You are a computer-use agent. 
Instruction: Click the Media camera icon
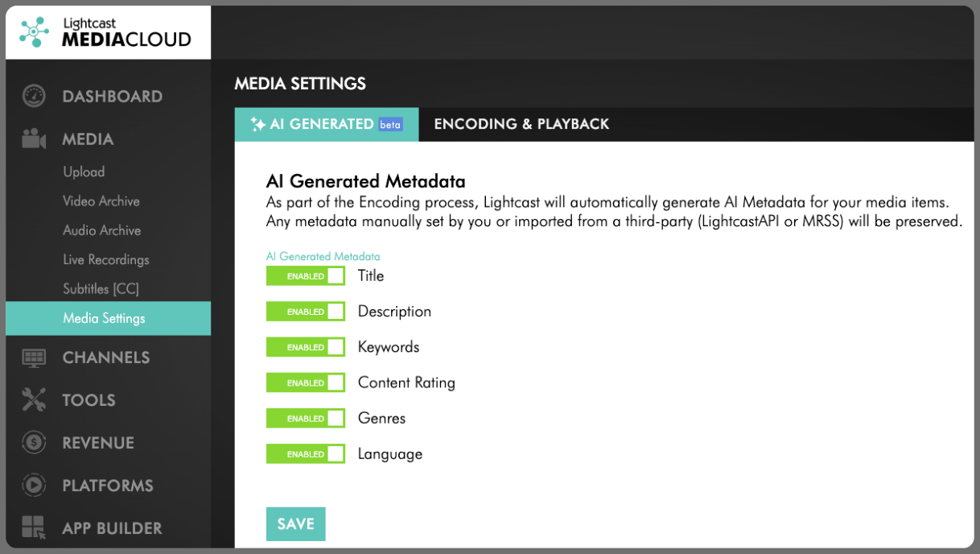pyautogui.click(x=34, y=139)
